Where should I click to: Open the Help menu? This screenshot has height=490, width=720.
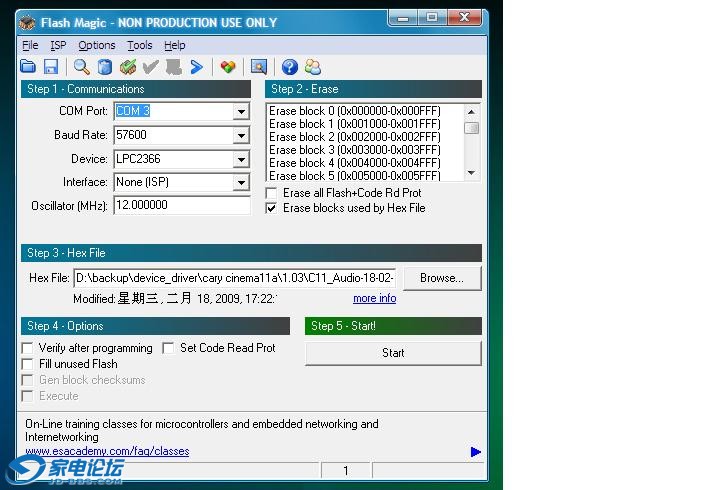(x=174, y=45)
